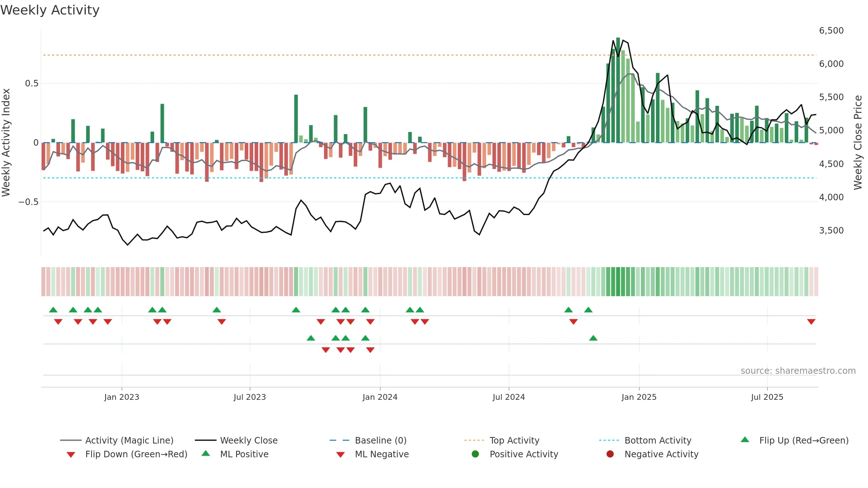Click the red Flip Down triangle legend icon
This screenshot has height=488, width=868.
(71, 455)
